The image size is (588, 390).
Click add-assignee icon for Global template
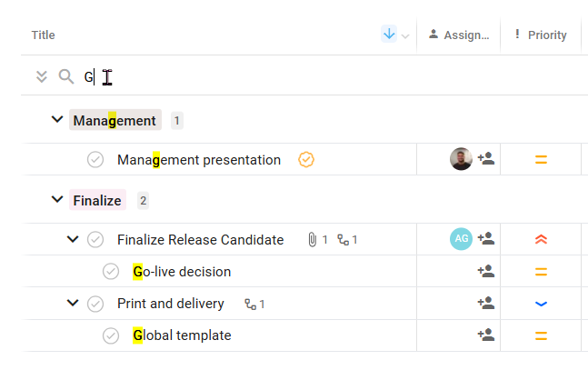[x=486, y=335]
